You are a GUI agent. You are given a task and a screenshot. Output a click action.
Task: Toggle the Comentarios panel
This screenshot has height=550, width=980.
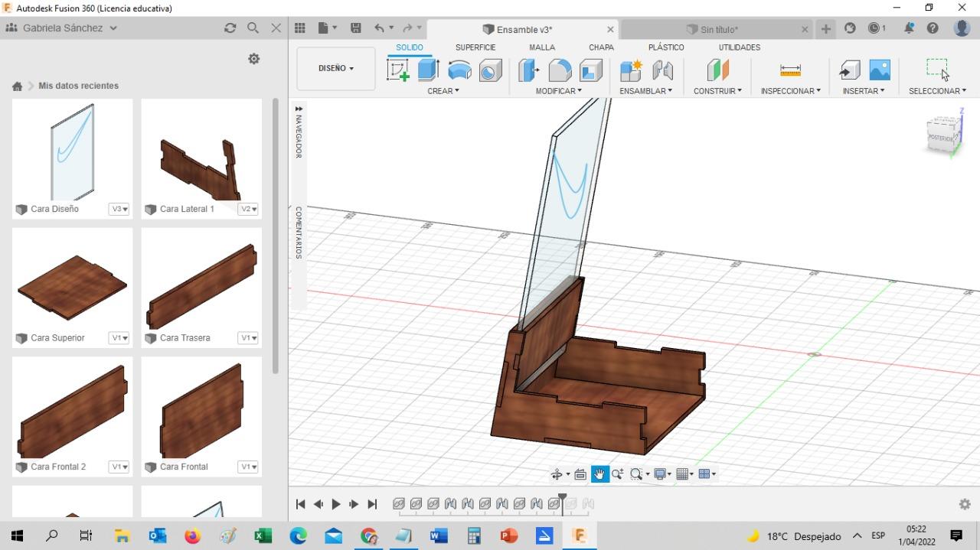pyautogui.click(x=299, y=232)
